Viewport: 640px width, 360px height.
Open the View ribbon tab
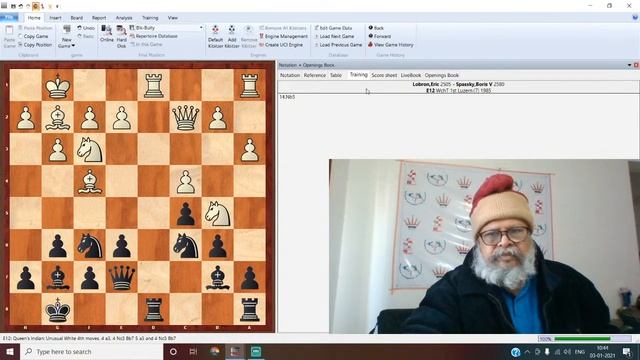click(173, 18)
